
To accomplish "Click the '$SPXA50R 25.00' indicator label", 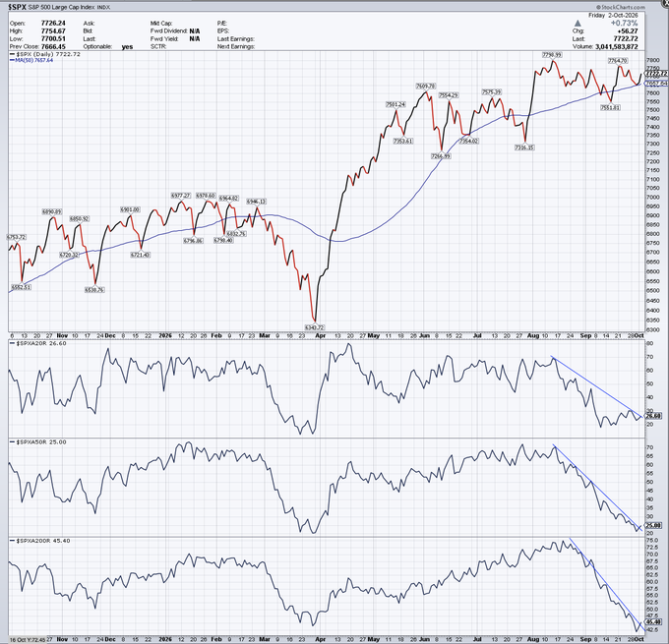I will pyautogui.click(x=37, y=441).
